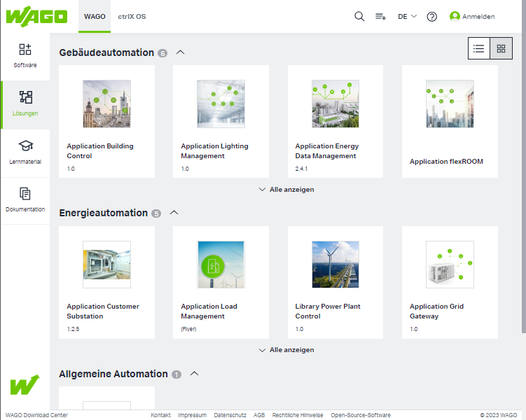Open the search magnifier icon
The image size is (526, 420).
coord(359,16)
